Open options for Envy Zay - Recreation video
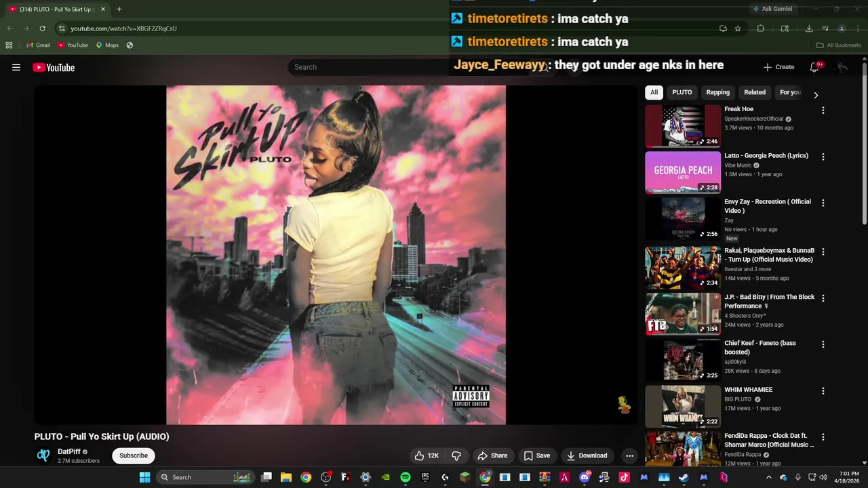 823,203
